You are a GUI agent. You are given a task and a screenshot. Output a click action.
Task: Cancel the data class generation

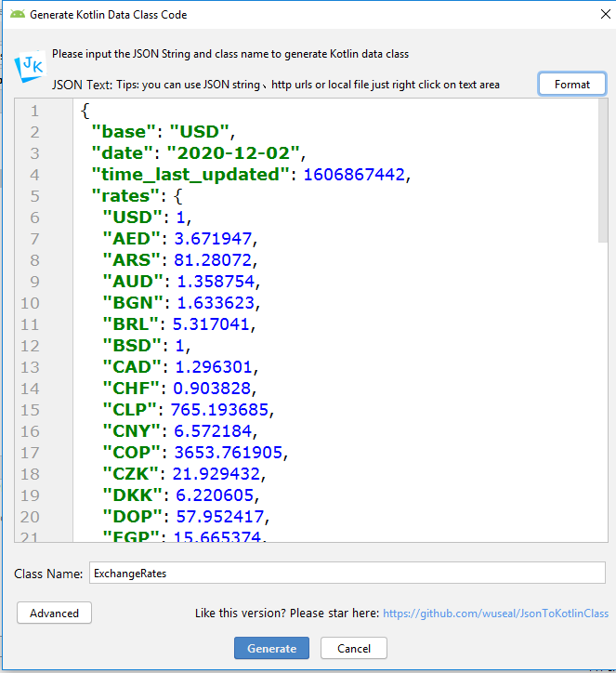pos(353,648)
